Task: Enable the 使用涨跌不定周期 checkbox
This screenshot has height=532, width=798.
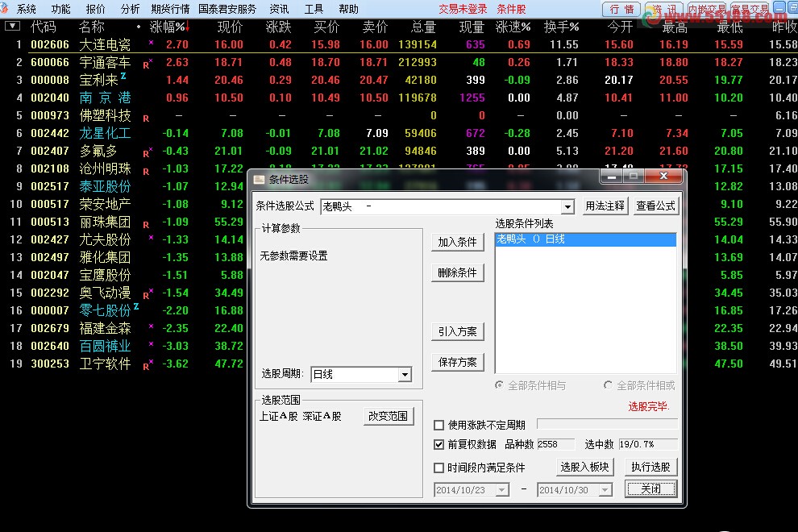Action: pos(439,424)
